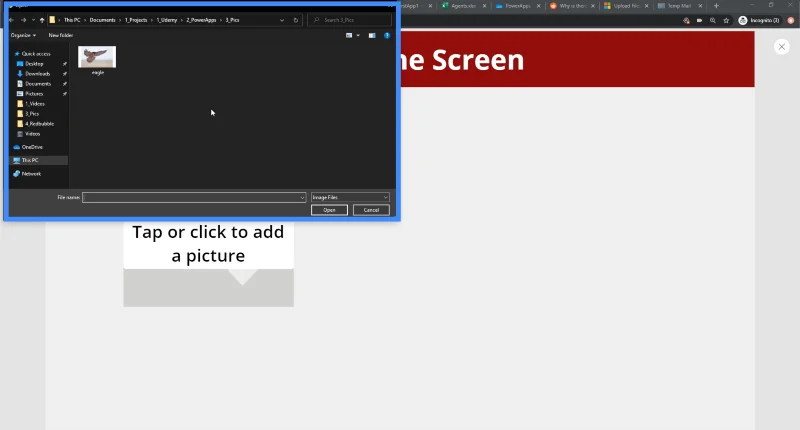Screen dimensions: 800x430
Task: Change the file view layout icon
Action: point(349,35)
